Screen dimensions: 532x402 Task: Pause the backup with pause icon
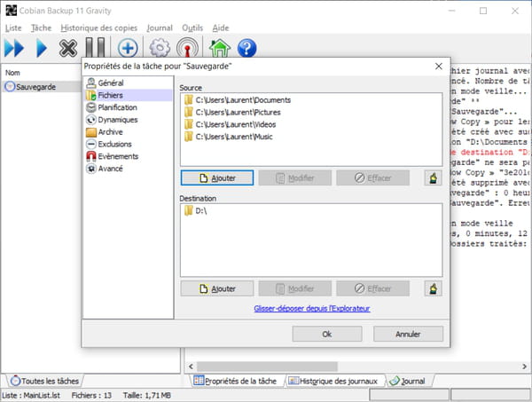point(95,47)
